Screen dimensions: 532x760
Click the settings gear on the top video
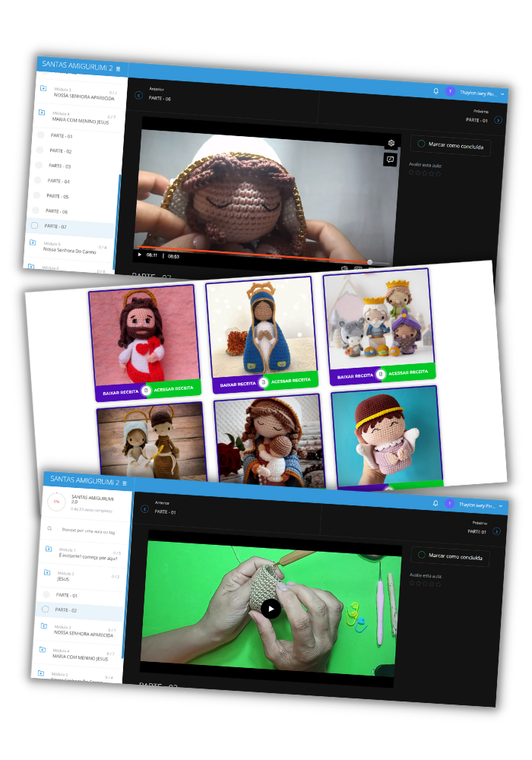pyautogui.click(x=391, y=143)
